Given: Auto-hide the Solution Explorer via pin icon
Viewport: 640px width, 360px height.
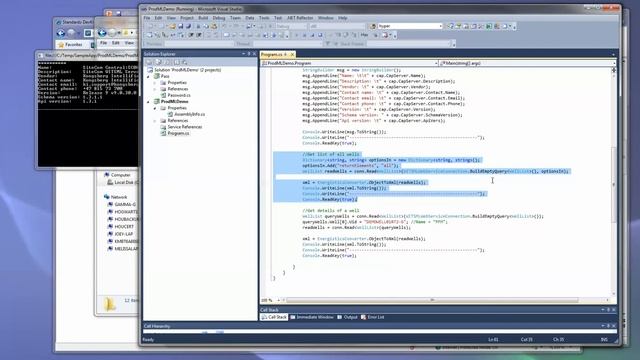Looking at the screenshot, I should (x=249, y=54).
